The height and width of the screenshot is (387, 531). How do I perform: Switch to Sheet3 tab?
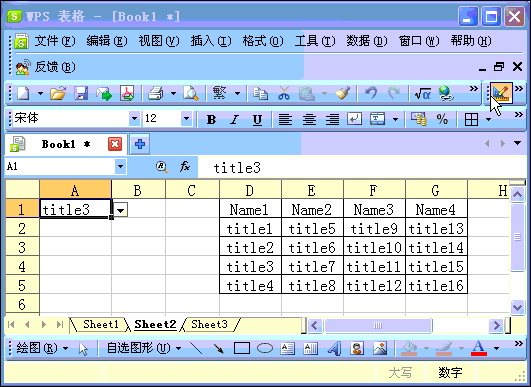tap(209, 324)
